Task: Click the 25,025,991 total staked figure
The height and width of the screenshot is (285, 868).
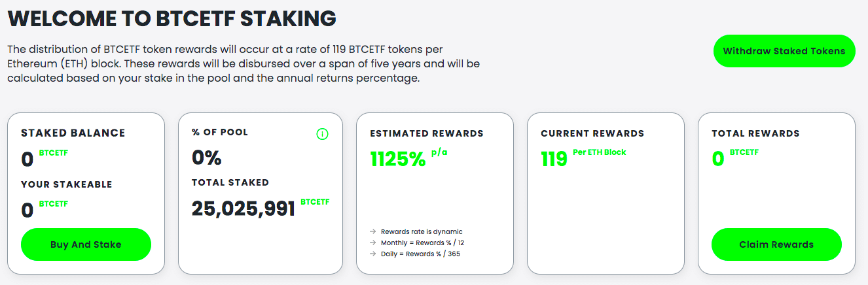Action: click(x=244, y=209)
